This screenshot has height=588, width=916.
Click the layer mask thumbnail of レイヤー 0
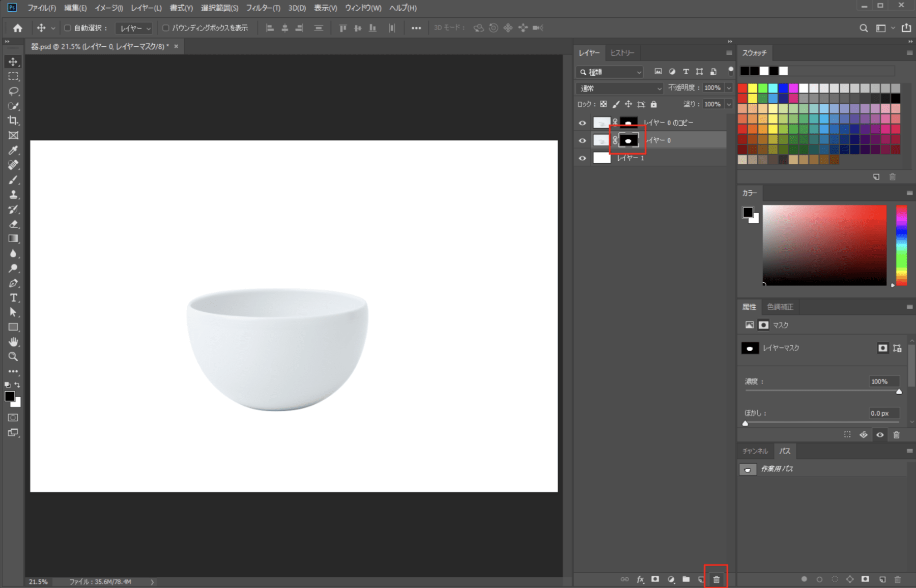628,140
